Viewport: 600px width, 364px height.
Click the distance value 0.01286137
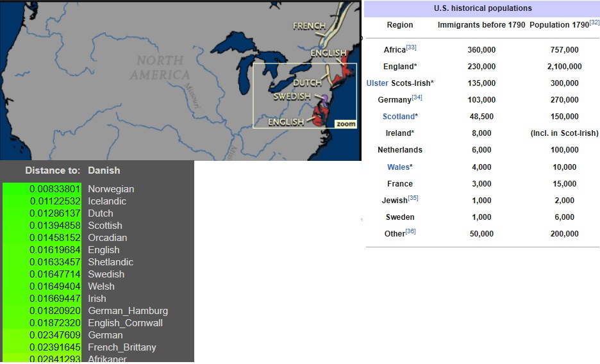point(55,213)
